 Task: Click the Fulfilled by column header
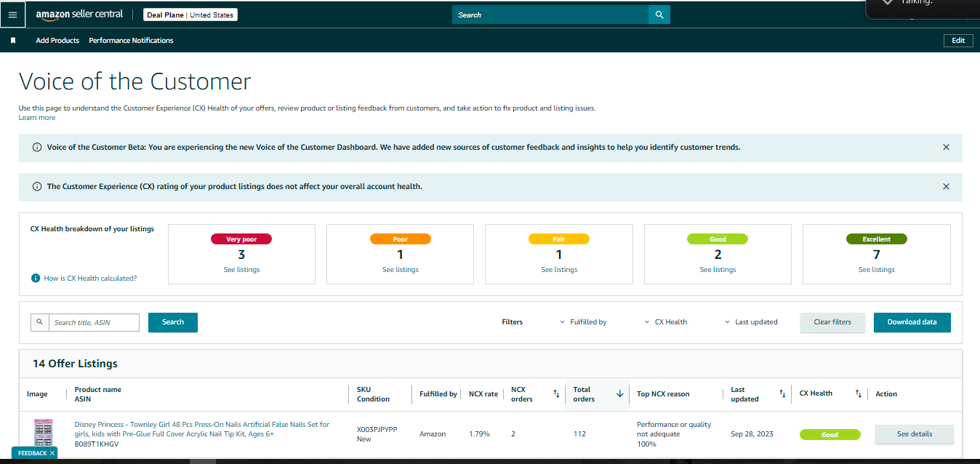(438, 393)
